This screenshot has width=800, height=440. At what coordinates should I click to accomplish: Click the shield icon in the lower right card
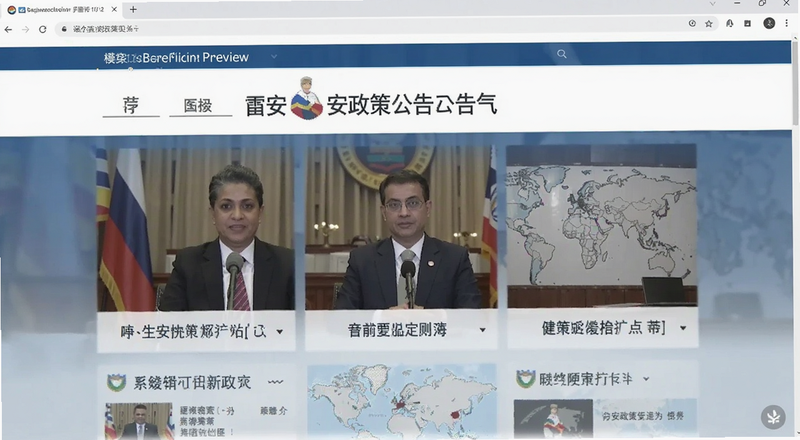pos(526,379)
